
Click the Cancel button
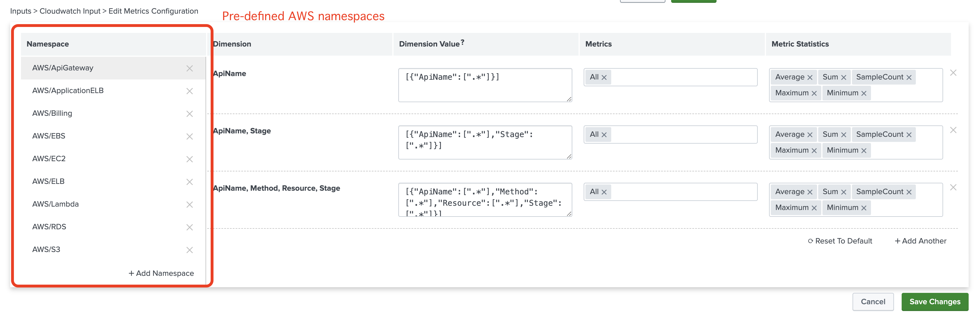pos(873,302)
